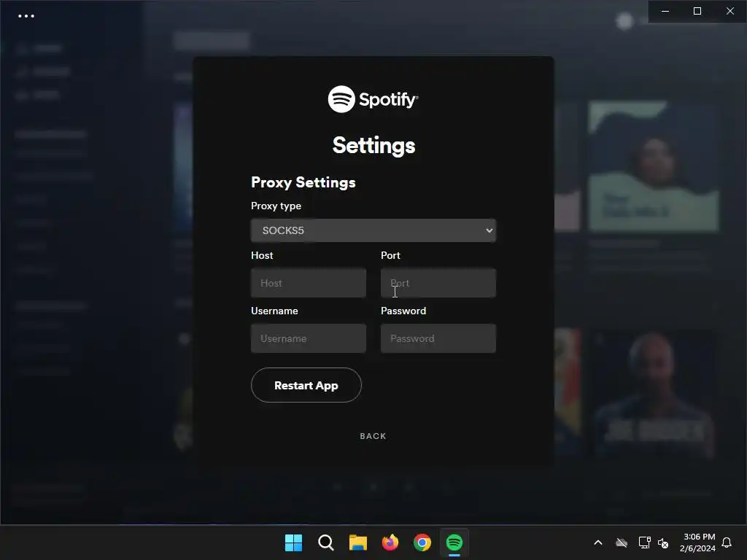Open the three-dots menu at top left
Viewport: 747px width, 560px height.
[x=26, y=16]
